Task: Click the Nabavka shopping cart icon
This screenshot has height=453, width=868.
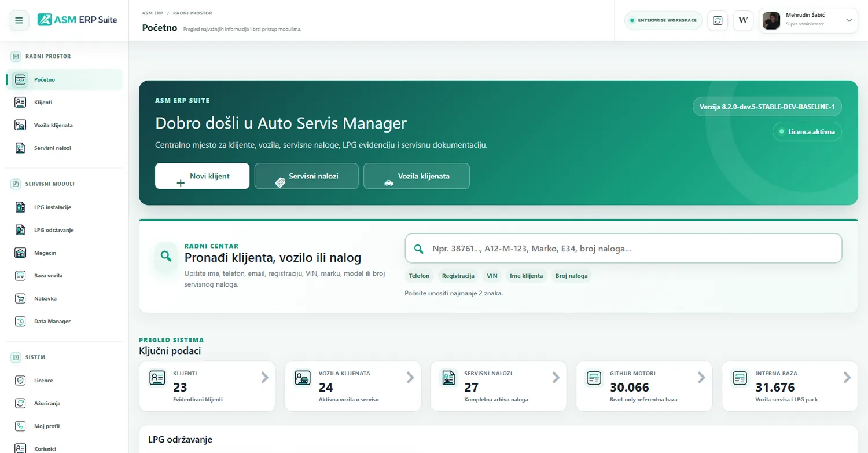Action: coord(20,298)
